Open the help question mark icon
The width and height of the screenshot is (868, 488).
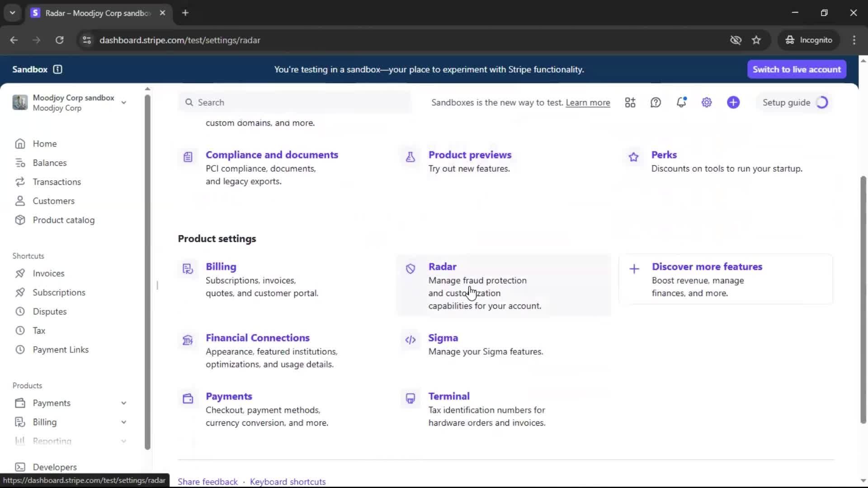[x=656, y=103]
